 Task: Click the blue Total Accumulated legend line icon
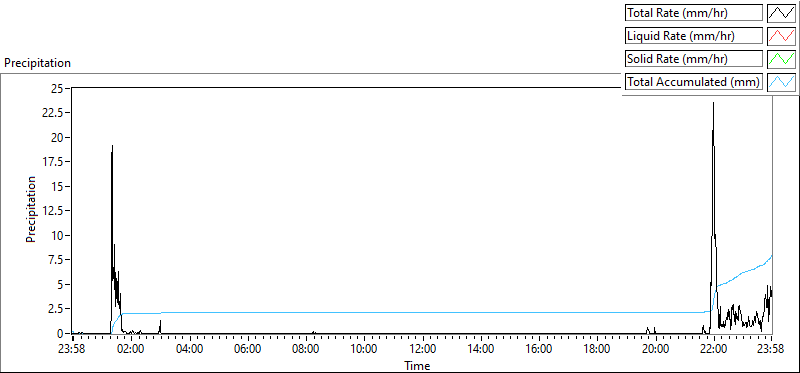tap(781, 82)
